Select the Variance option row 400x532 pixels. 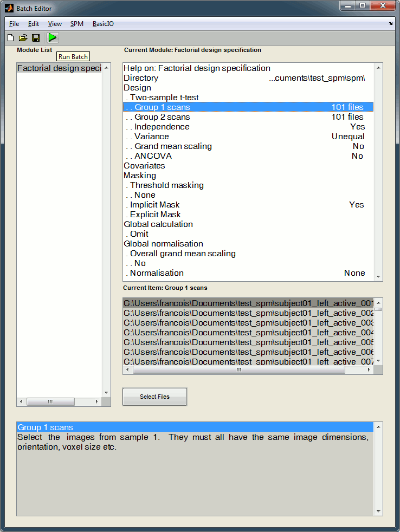click(151, 137)
